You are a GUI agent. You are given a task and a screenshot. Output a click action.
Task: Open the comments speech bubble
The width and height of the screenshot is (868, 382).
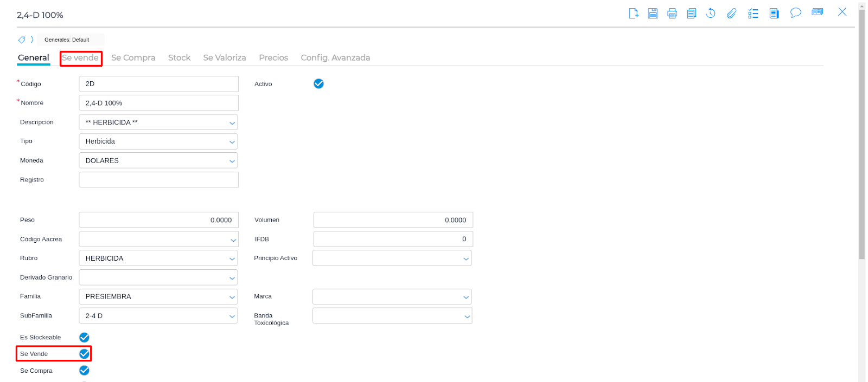tap(795, 13)
